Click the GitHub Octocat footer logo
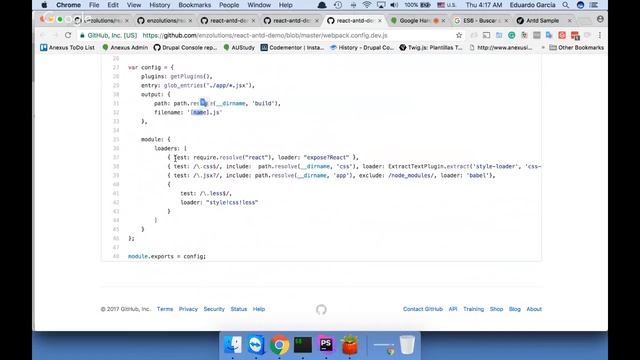 click(x=321, y=309)
